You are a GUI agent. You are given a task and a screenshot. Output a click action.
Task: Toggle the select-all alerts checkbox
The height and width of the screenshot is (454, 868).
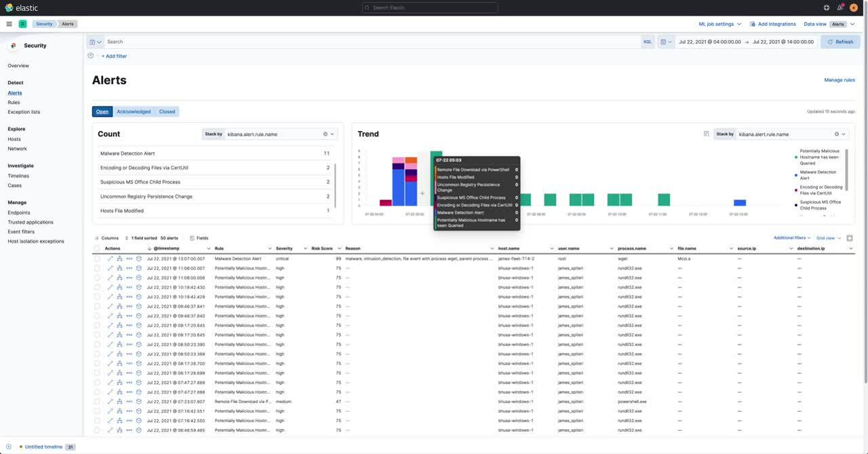pos(97,249)
